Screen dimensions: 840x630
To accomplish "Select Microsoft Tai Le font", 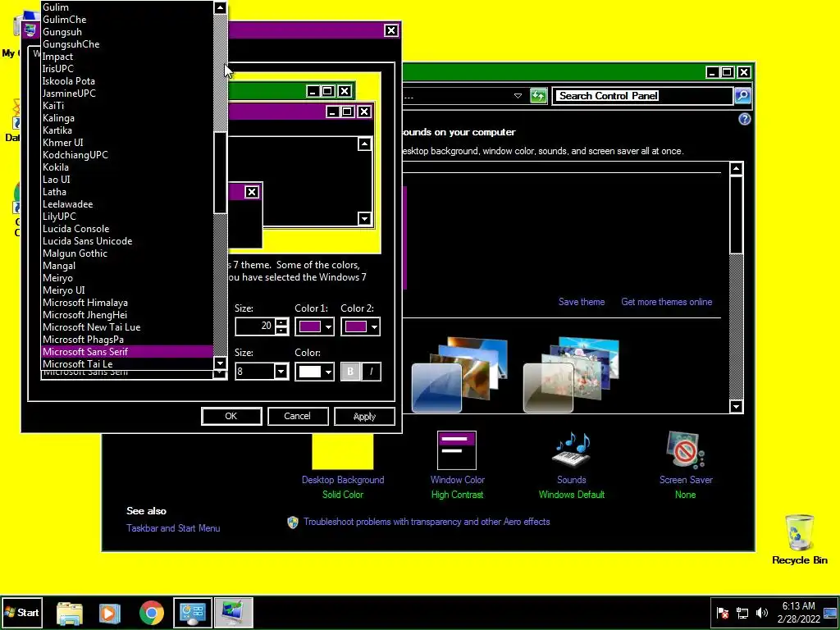I will click(127, 363).
